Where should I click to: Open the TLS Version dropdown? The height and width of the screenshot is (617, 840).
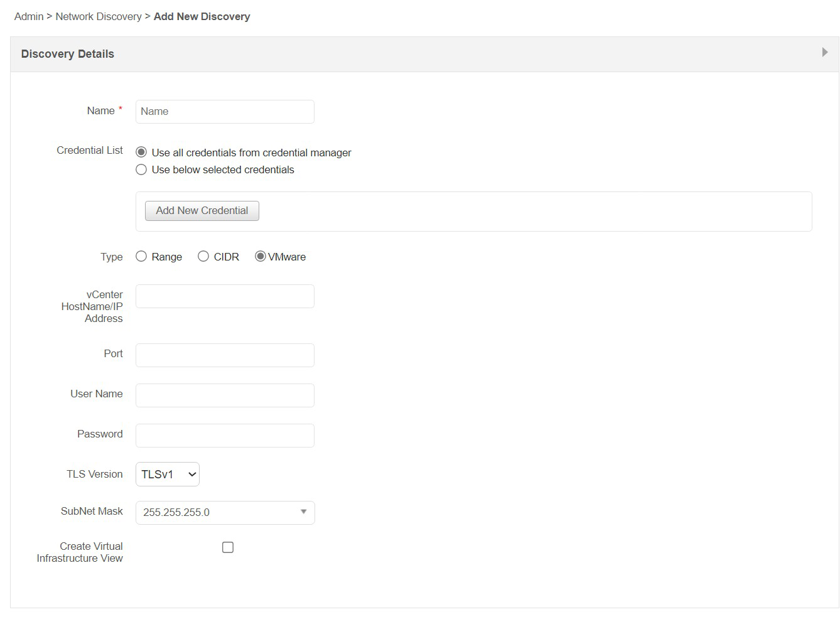pos(167,474)
